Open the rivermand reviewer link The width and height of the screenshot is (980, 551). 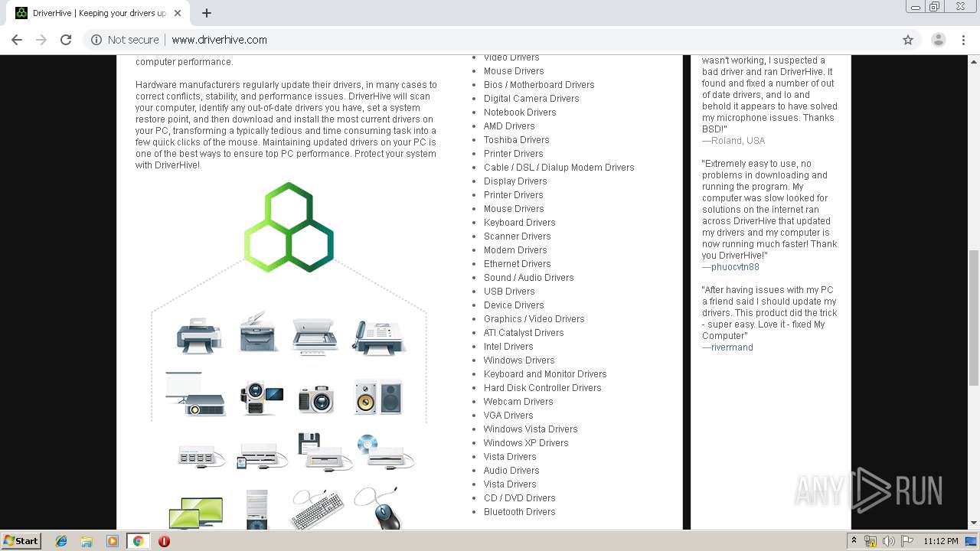(x=732, y=347)
